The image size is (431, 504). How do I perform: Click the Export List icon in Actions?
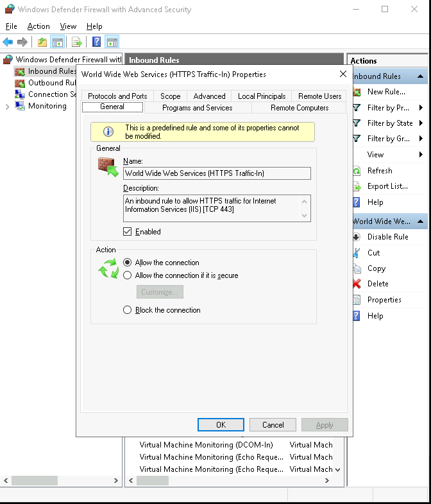click(x=357, y=186)
